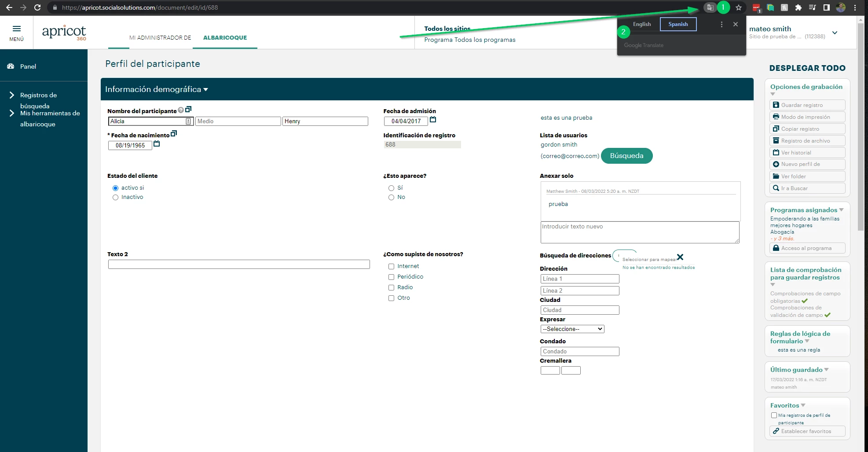Collapse the Reglas de lógica de formulario panel
The width and height of the screenshot is (868, 452).
point(807,341)
